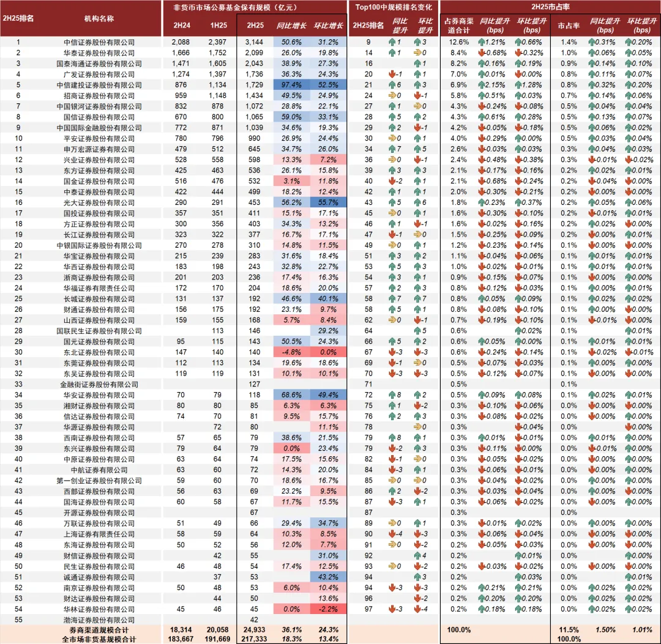Click the 55.7% growth cell
Viewport: 661px width, 644px height.
point(329,202)
